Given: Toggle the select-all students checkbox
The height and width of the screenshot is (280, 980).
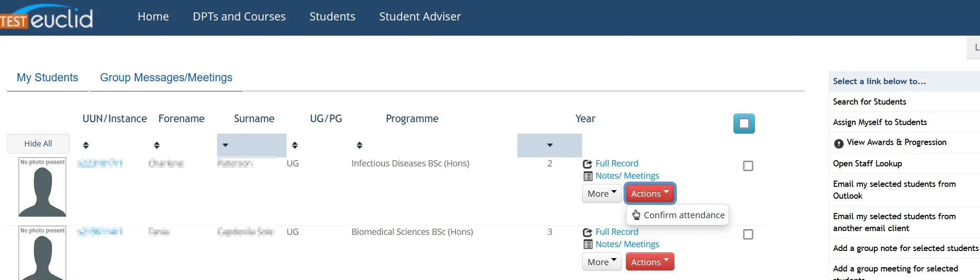Looking at the screenshot, I should (744, 124).
